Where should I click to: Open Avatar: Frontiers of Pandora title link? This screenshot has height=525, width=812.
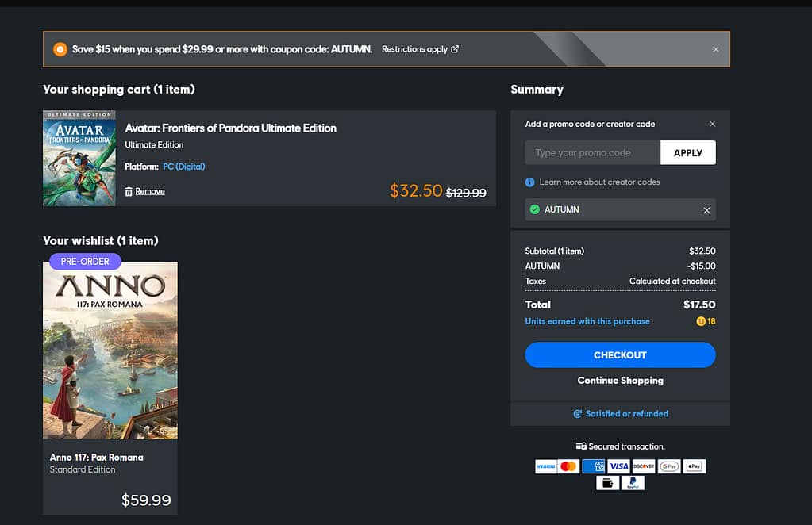point(231,128)
